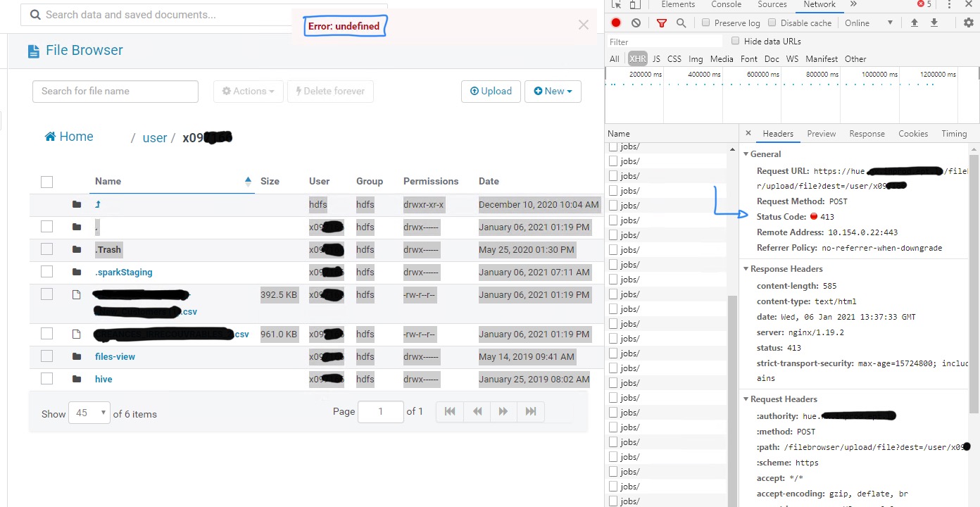Clear the network log with the ban icon
Viewport: 980px width, 507px height.
tap(636, 23)
